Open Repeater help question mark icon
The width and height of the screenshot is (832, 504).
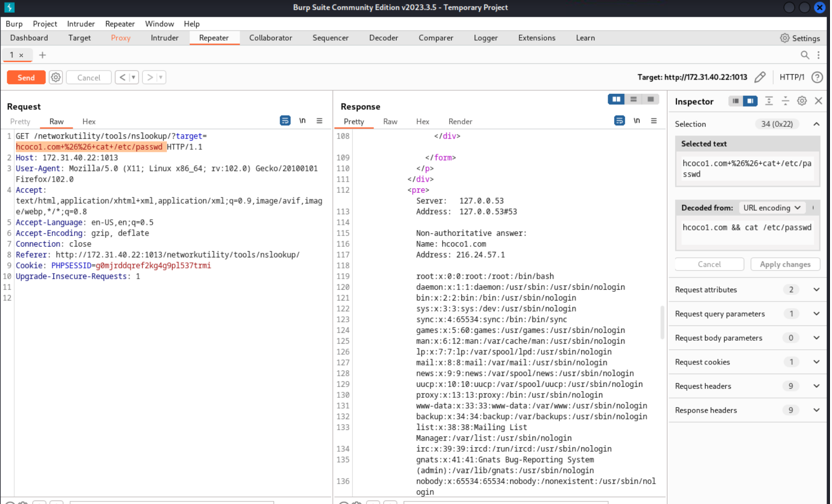[x=817, y=77]
